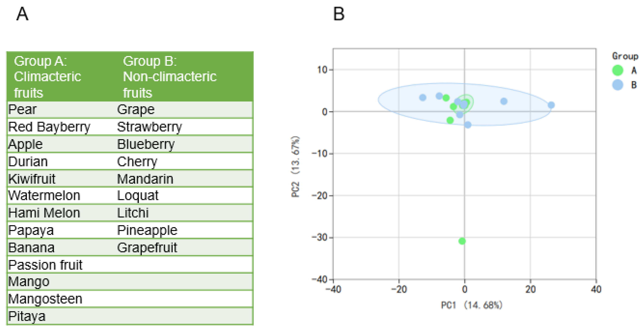
Task: Click the 'PC2 (13.67%)' y-axis title
Action: [x=295, y=167]
